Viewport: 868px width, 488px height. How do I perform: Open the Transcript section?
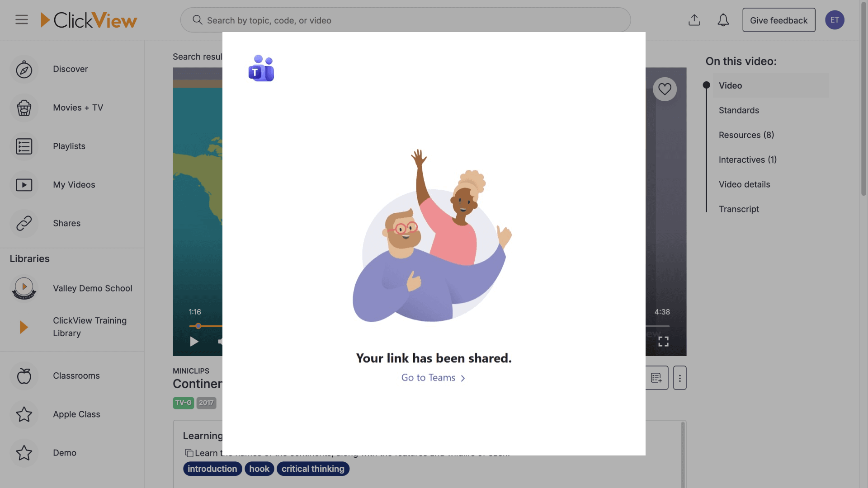tap(739, 209)
